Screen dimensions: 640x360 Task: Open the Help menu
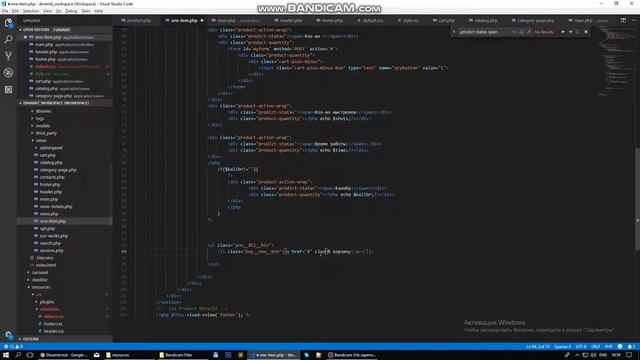tap(99, 11)
